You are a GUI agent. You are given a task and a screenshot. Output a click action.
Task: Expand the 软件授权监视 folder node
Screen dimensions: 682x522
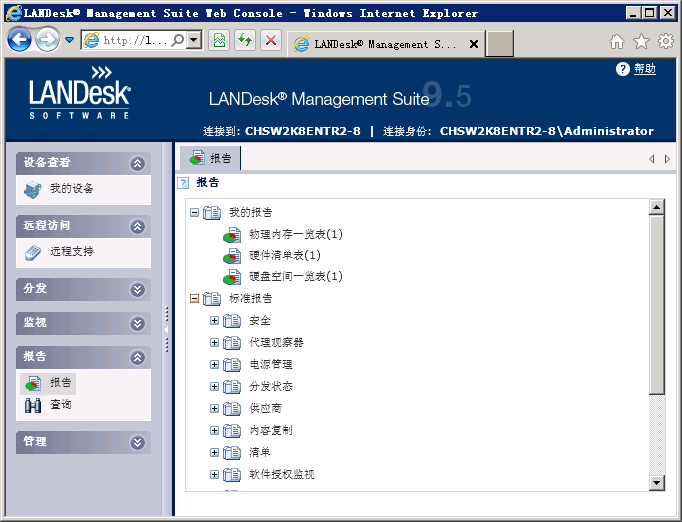tap(214, 474)
